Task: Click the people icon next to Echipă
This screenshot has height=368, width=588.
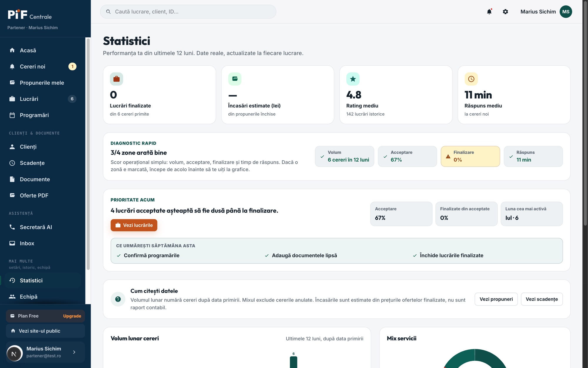Action: pyautogui.click(x=12, y=296)
